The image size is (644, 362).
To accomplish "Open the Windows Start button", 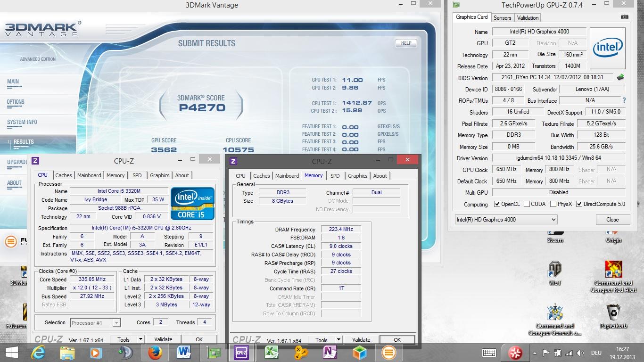I will tap(11, 353).
